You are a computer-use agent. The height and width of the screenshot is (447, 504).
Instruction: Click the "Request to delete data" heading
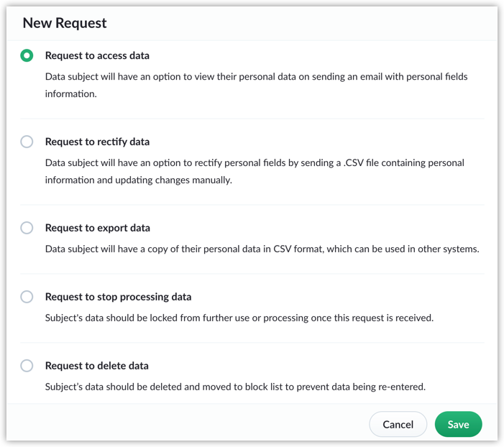(x=96, y=366)
